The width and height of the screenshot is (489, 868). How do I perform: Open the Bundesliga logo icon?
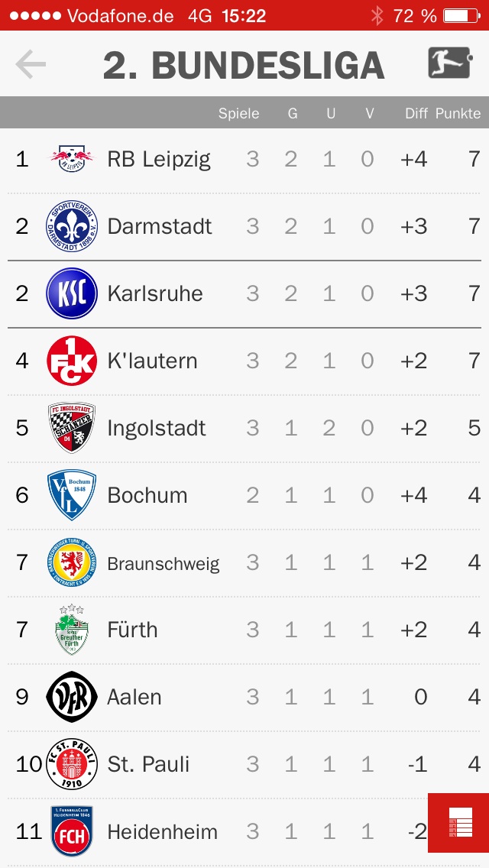coord(450,63)
